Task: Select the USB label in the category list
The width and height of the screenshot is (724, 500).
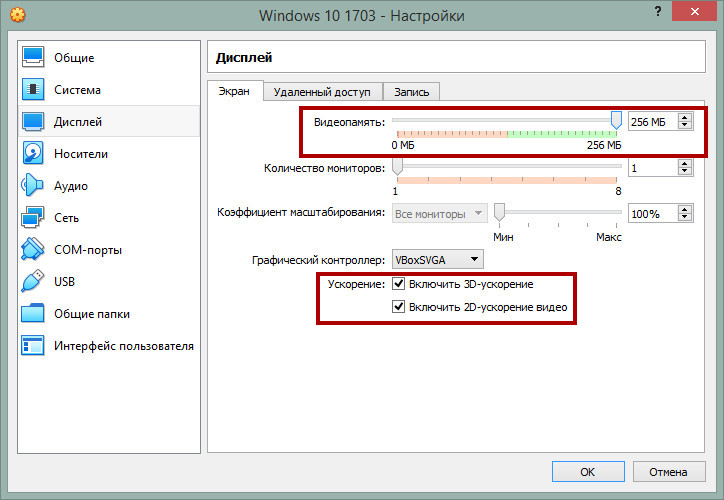Action: click(64, 282)
